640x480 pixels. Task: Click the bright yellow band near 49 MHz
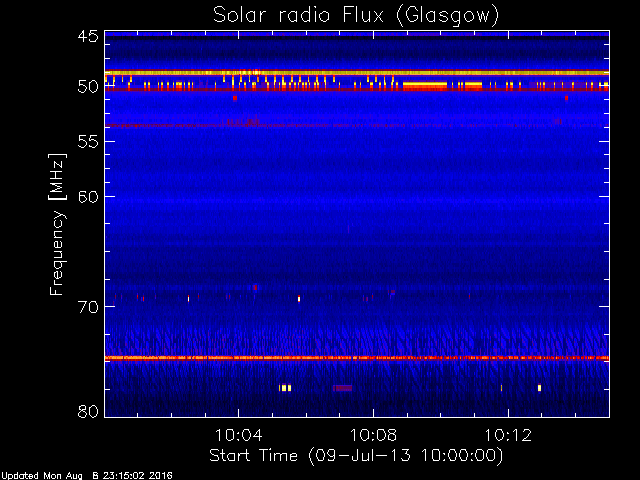click(x=357, y=73)
